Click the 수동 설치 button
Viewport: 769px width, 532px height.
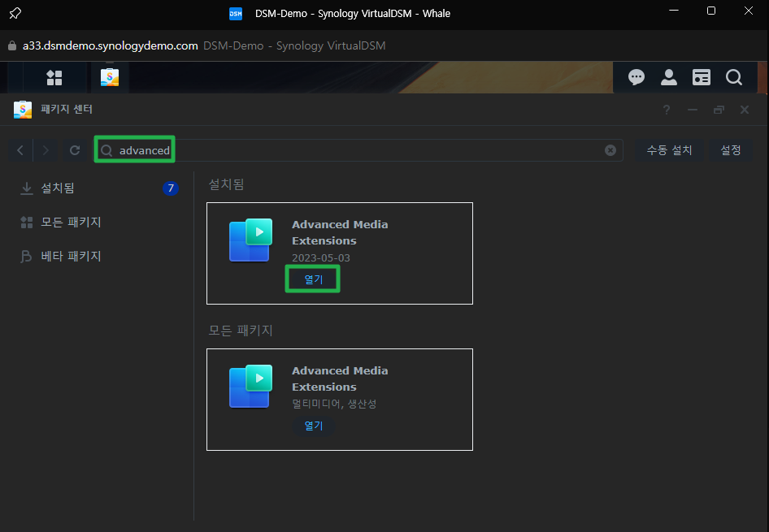669,150
